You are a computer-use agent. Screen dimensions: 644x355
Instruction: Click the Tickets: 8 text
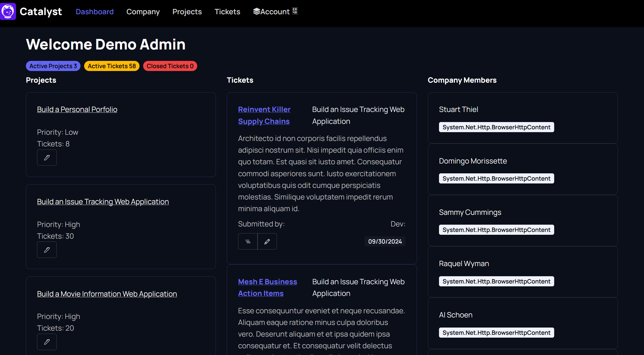53,144
